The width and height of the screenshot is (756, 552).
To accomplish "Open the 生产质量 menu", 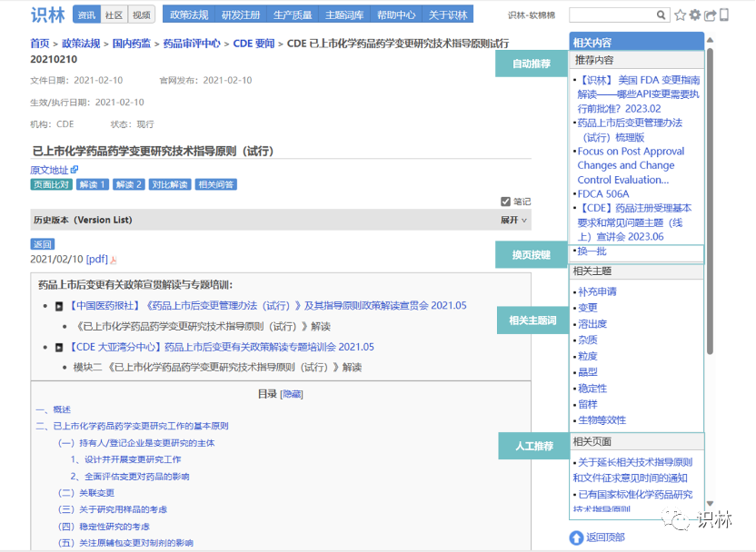I will 293,15.
